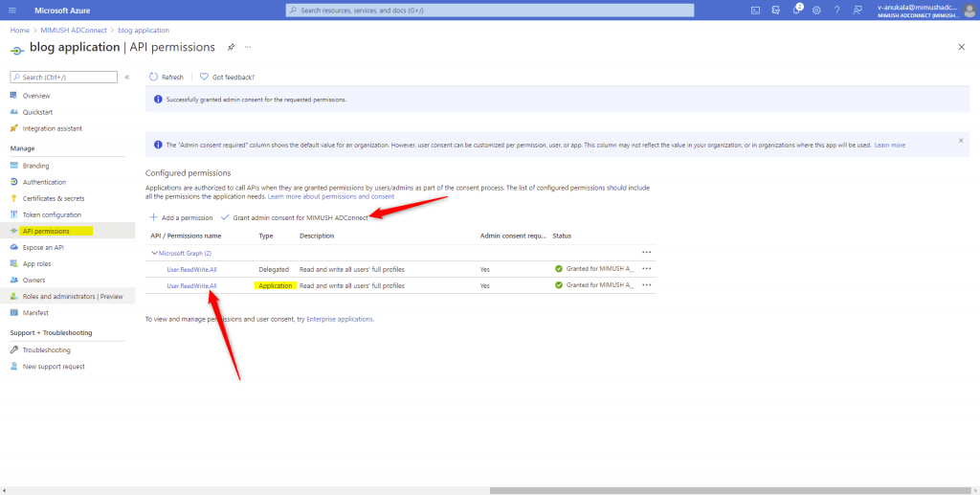Open Directory and subscription filter icon
980x495 pixels.
coord(775,10)
